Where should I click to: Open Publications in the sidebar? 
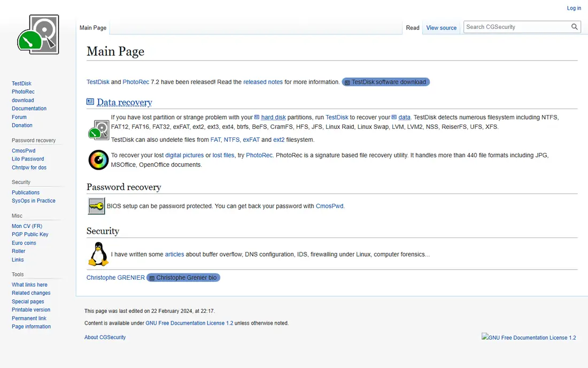(x=26, y=193)
